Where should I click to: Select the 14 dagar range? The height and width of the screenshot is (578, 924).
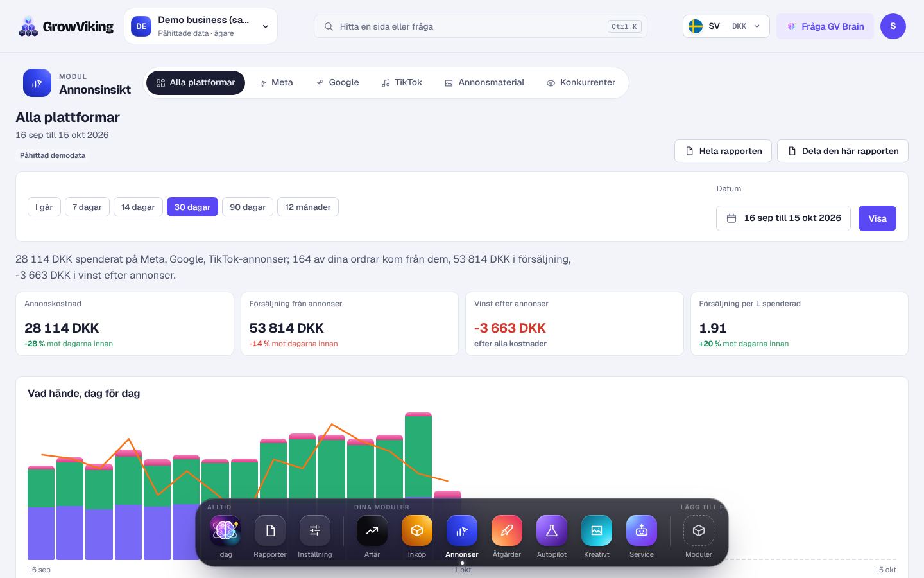pyautogui.click(x=138, y=207)
